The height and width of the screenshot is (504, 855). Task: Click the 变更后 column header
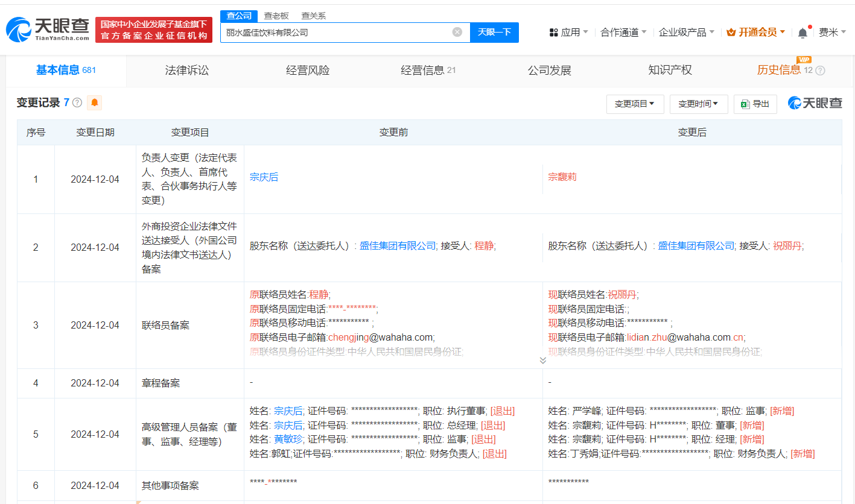(x=692, y=133)
